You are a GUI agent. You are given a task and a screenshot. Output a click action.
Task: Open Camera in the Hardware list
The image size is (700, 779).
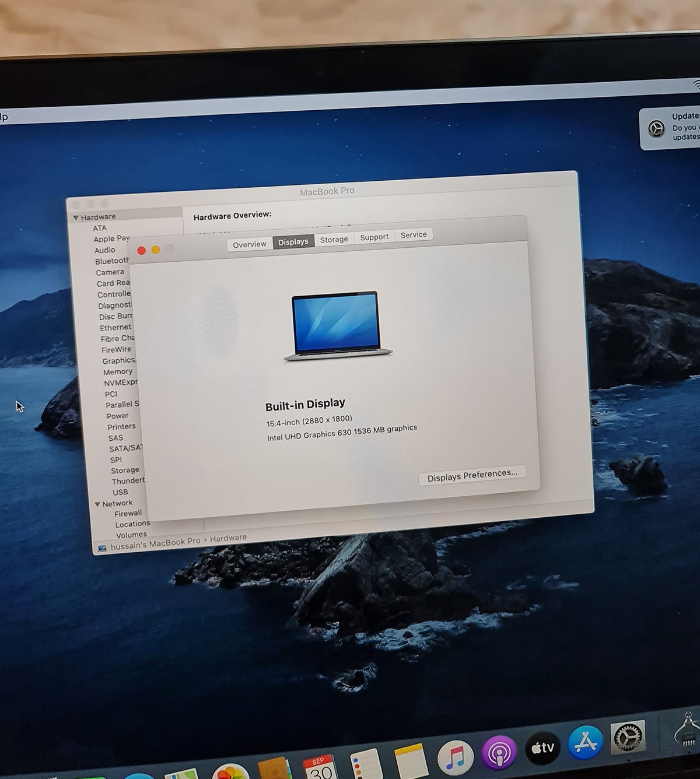click(x=110, y=272)
